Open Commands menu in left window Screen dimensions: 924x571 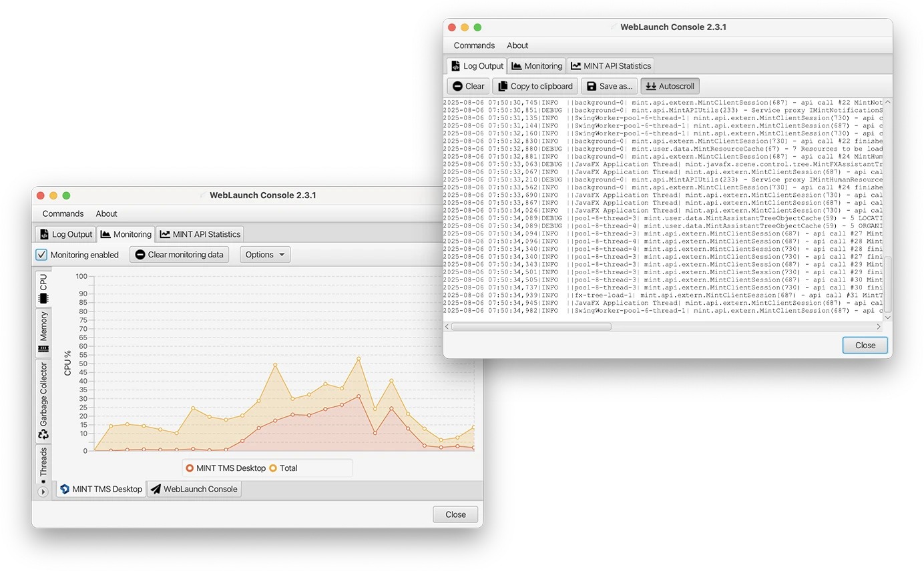pyautogui.click(x=63, y=213)
